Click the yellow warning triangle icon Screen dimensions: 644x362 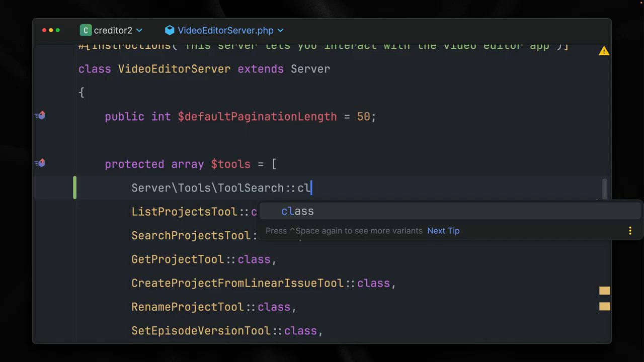(604, 51)
